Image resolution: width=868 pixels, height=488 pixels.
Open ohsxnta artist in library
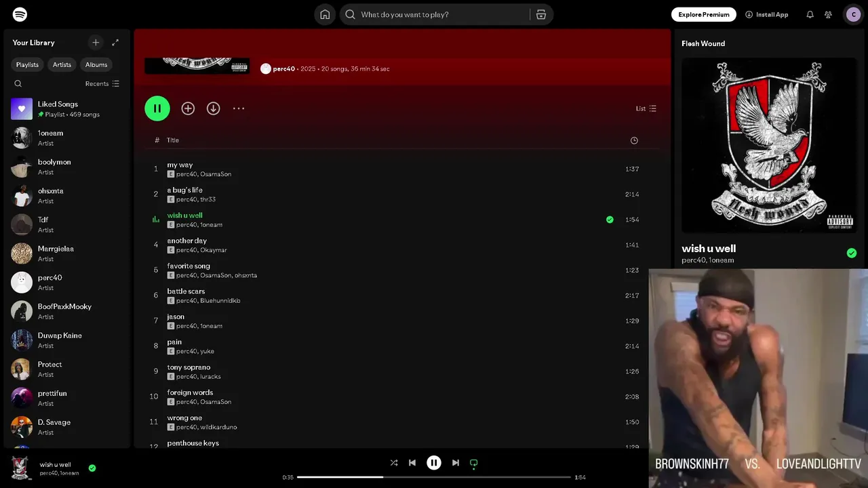coord(66,195)
